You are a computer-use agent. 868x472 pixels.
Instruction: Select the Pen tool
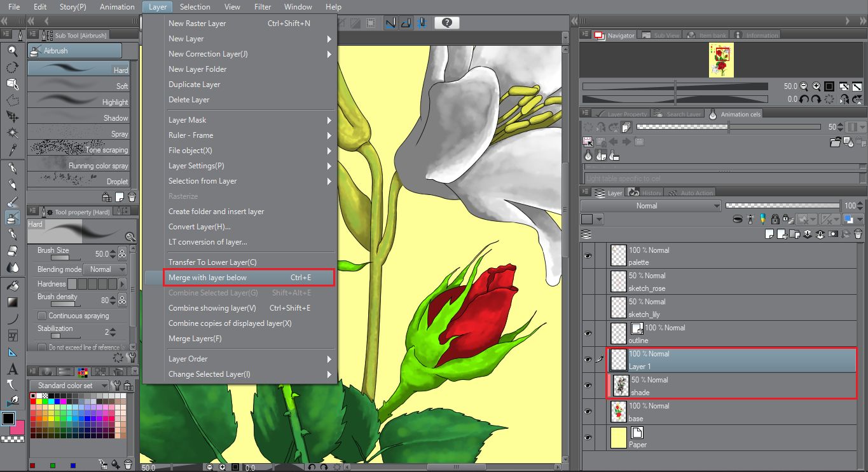(12, 168)
